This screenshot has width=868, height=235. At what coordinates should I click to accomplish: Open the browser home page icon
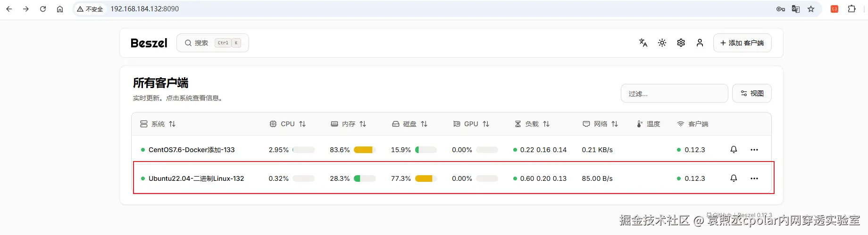pyautogui.click(x=60, y=9)
